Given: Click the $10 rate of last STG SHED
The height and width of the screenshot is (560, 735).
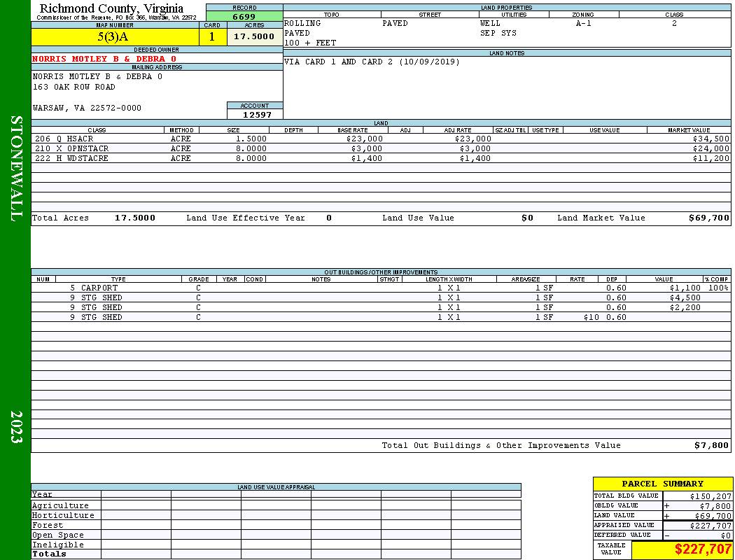Looking at the screenshot, I should click(591, 318).
